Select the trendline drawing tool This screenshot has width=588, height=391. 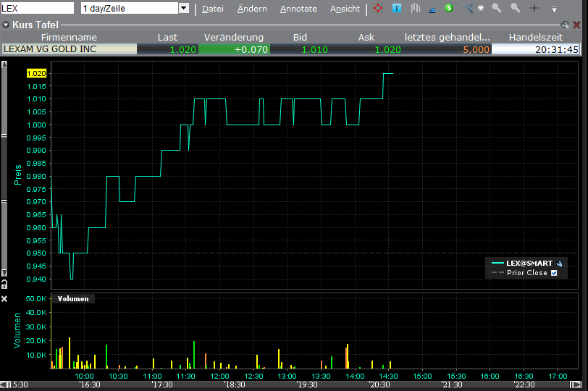tap(469, 9)
